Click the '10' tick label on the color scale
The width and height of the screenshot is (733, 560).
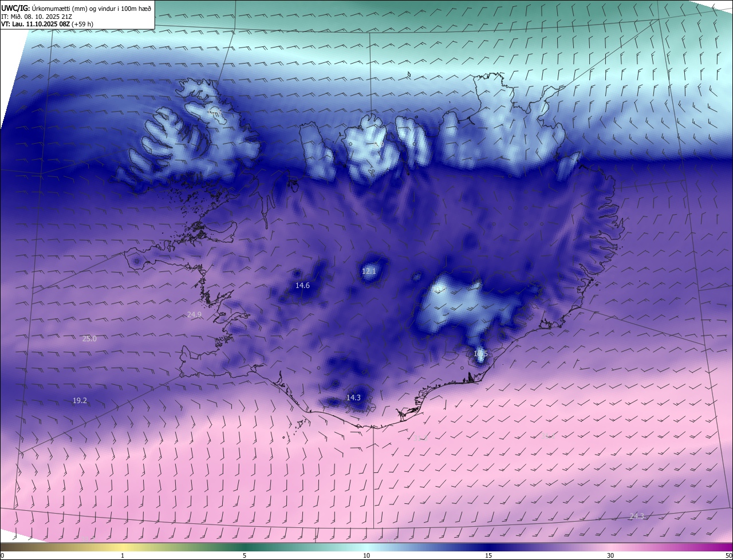tap(366, 555)
